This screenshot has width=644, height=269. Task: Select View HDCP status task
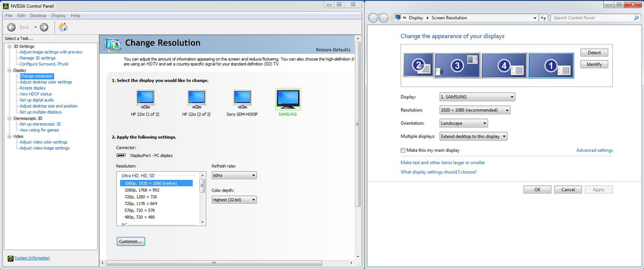(x=36, y=94)
